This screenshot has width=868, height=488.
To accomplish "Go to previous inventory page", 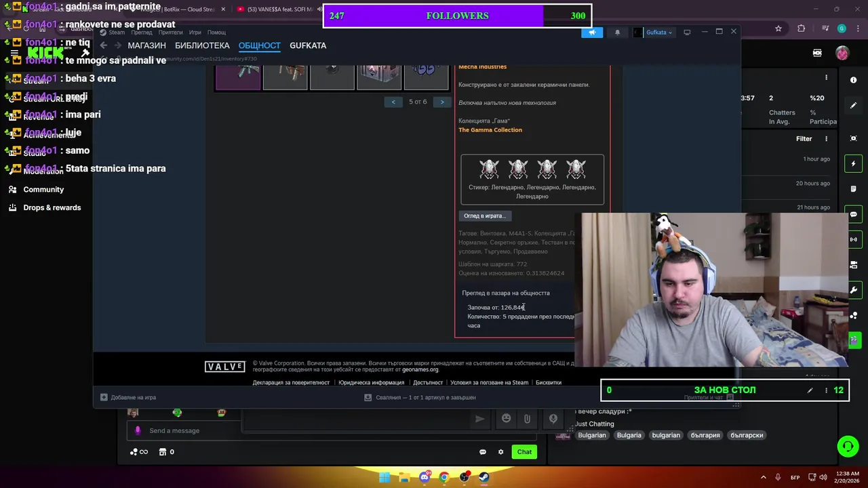I will click(393, 102).
